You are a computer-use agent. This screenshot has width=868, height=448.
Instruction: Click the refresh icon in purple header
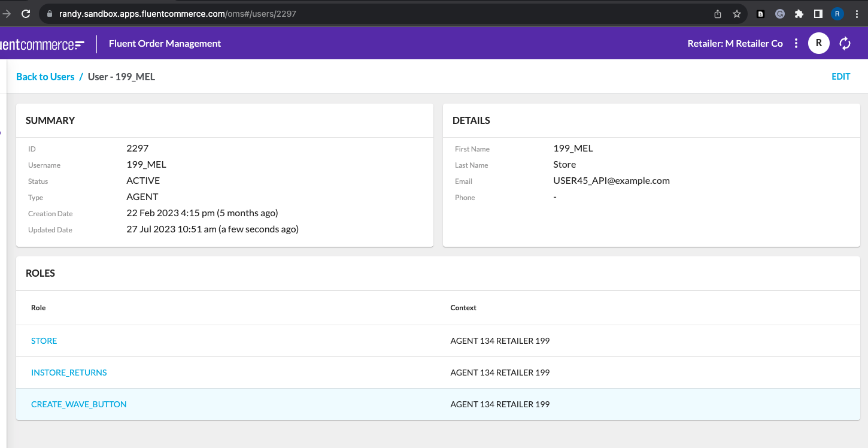(845, 43)
